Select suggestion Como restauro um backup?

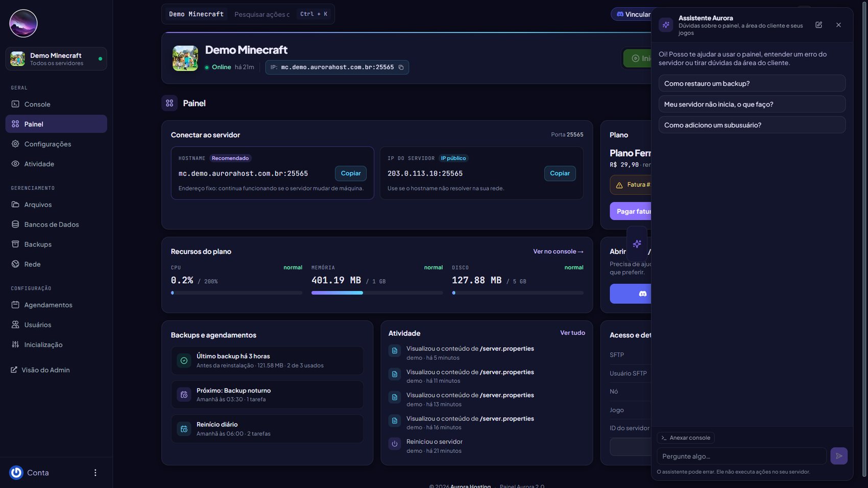tap(752, 84)
